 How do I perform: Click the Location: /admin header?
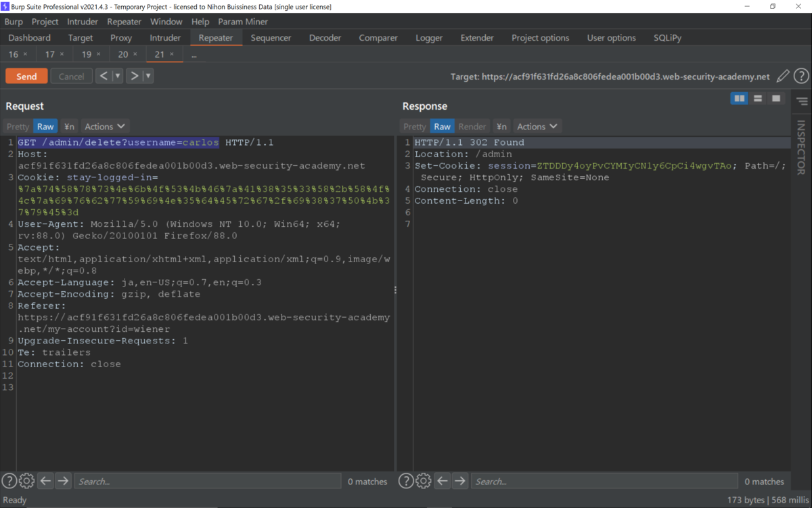pyautogui.click(x=464, y=154)
